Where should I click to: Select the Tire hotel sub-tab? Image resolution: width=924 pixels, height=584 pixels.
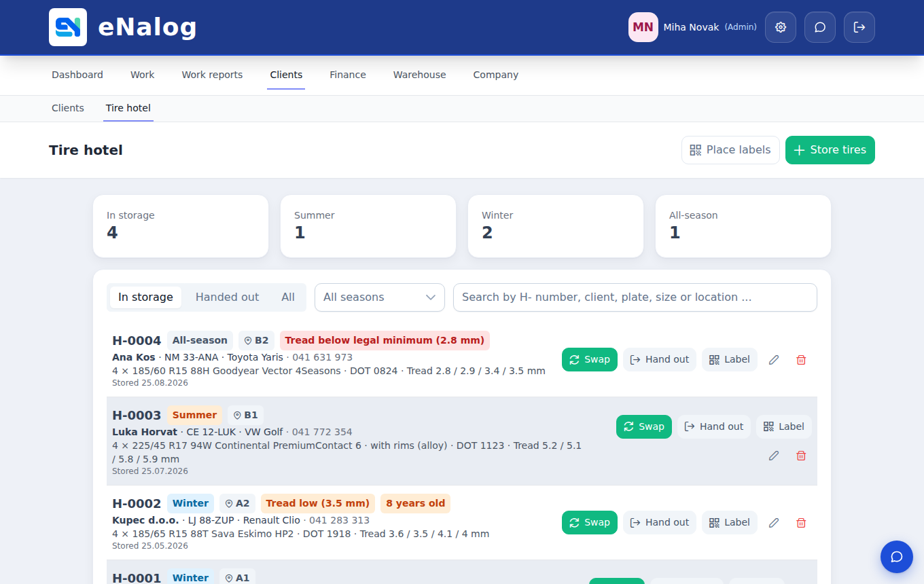128,108
